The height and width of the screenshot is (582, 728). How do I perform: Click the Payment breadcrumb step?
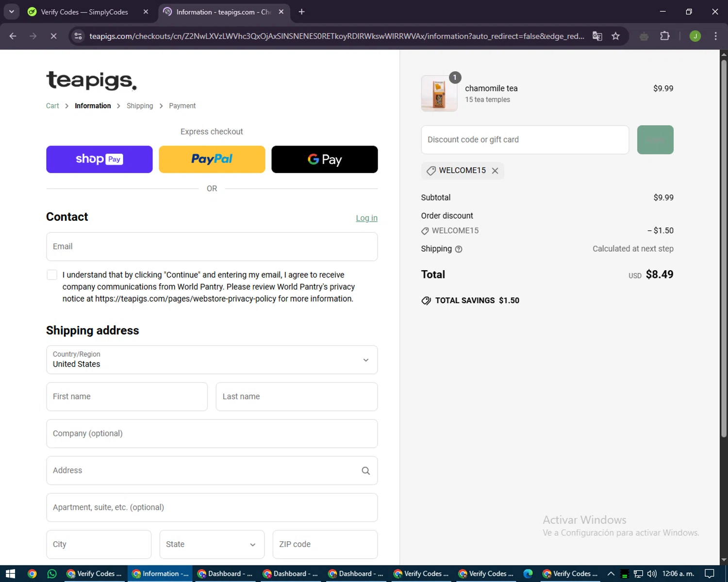182,106
